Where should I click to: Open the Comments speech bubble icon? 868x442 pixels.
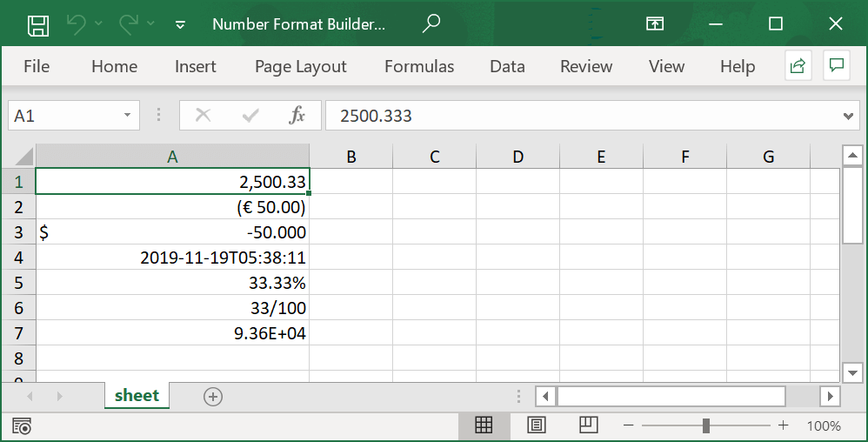[837, 66]
